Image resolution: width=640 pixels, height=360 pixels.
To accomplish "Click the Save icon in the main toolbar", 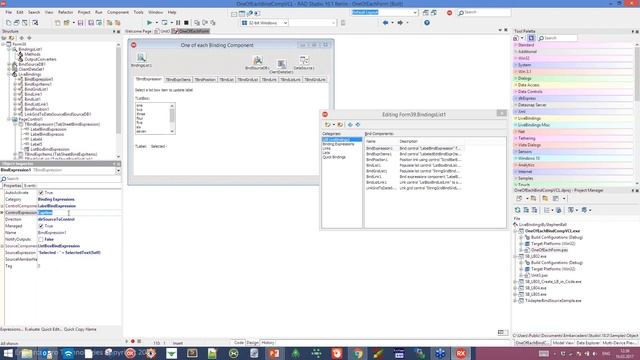I will [x=80, y=23].
